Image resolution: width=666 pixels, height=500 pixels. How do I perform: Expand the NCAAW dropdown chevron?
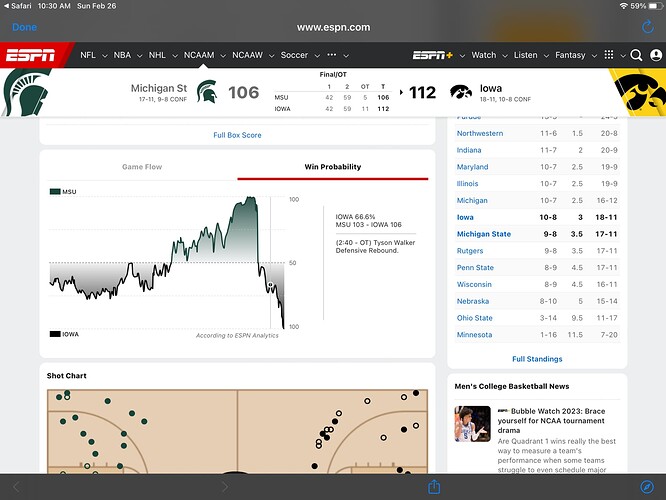pos(271,56)
